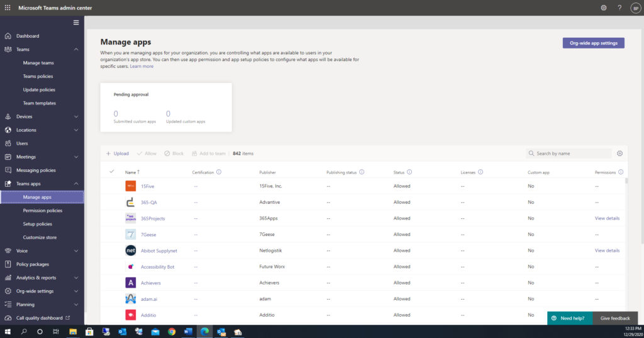Click the Search by name field

point(569,154)
